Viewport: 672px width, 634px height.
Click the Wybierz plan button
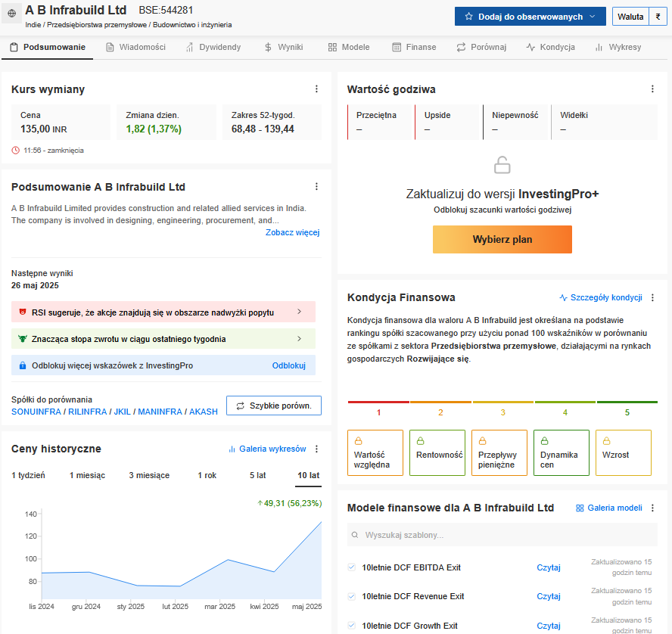coord(502,240)
